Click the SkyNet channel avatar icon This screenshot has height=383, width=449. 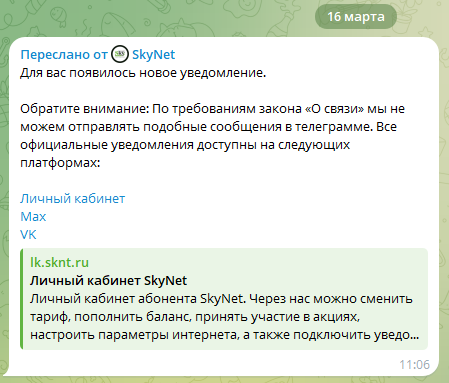120,54
